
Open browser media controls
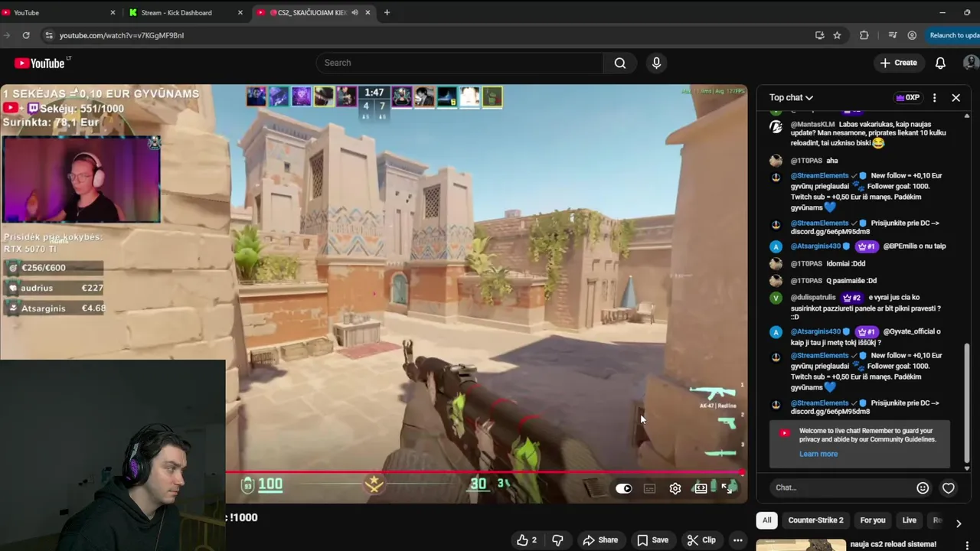coord(892,35)
